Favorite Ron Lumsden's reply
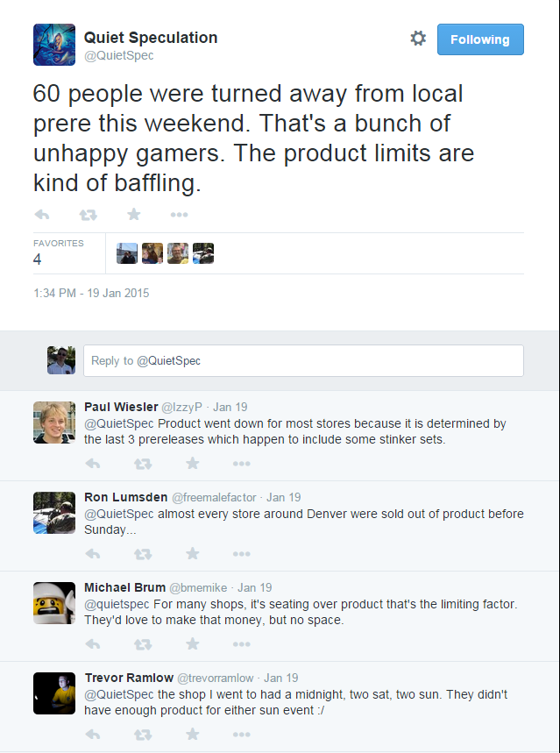Screen dimensions: 560x753 (x=192, y=554)
